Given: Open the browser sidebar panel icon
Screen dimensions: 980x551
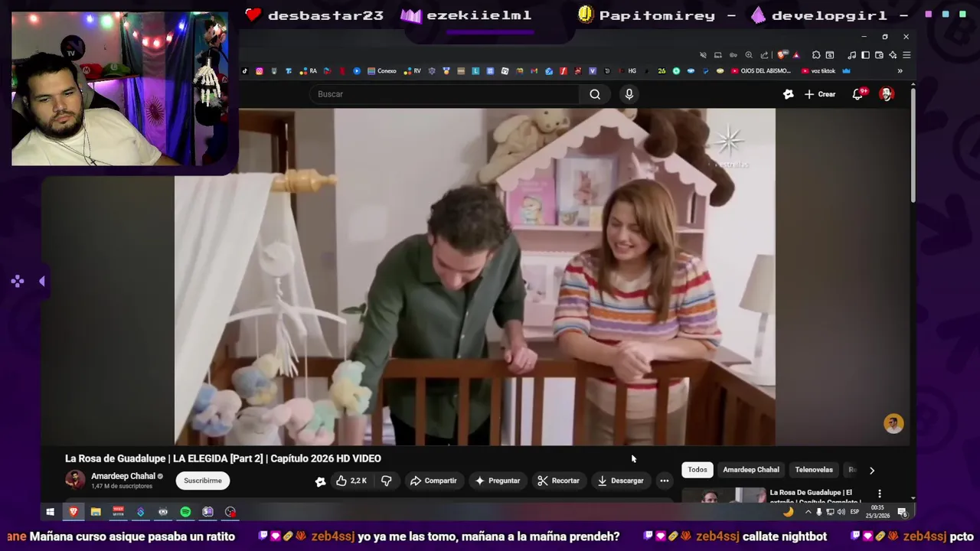Looking at the screenshot, I should [x=865, y=55].
